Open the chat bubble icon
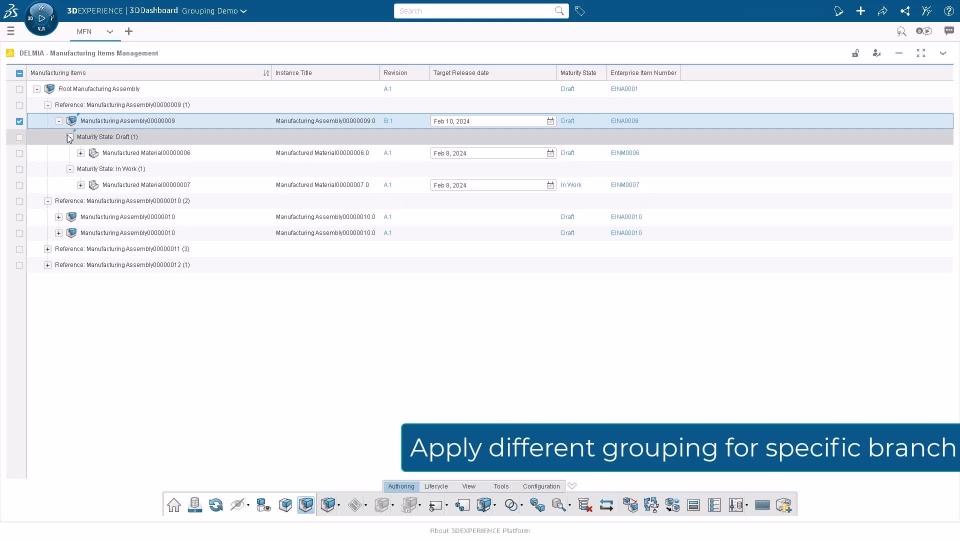This screenshot has height=540, width=960. 949,31
